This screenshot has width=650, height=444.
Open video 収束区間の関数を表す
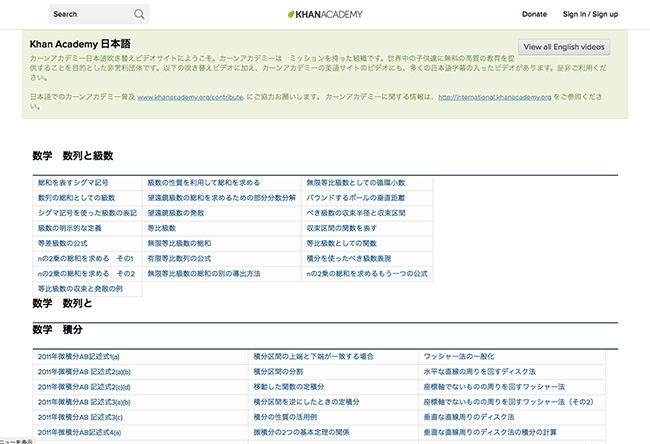pyautogui.click(x=342, y=228)
